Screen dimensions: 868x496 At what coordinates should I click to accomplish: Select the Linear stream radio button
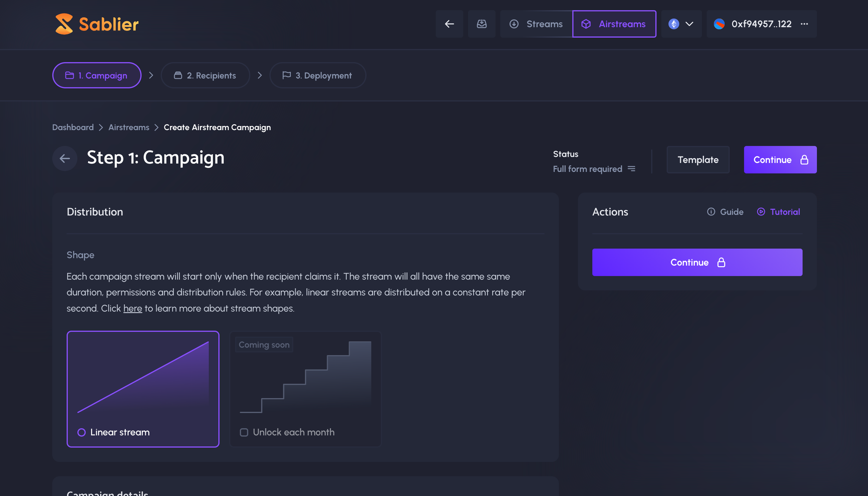[x=81, y=432]
